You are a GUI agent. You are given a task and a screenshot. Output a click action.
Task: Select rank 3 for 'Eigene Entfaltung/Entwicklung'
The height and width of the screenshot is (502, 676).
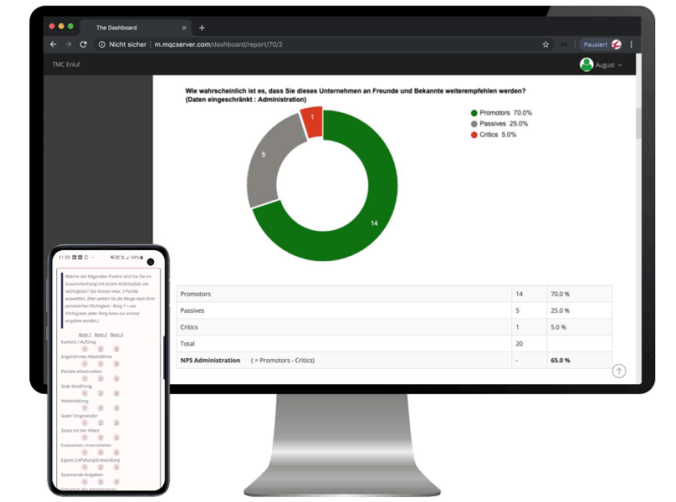116,467
